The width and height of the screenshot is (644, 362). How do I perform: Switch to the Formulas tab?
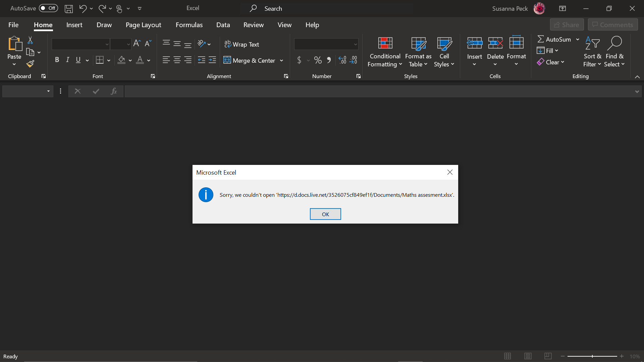point(189,25)
